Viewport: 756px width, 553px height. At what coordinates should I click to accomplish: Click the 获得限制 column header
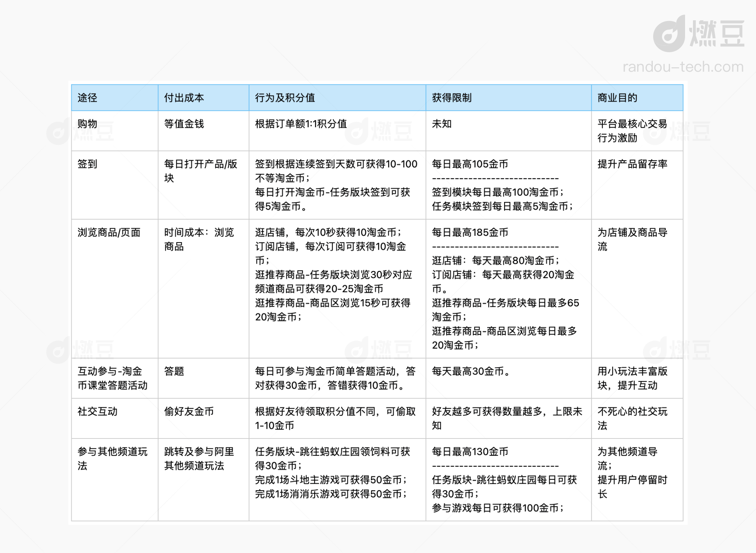point(452,98)
